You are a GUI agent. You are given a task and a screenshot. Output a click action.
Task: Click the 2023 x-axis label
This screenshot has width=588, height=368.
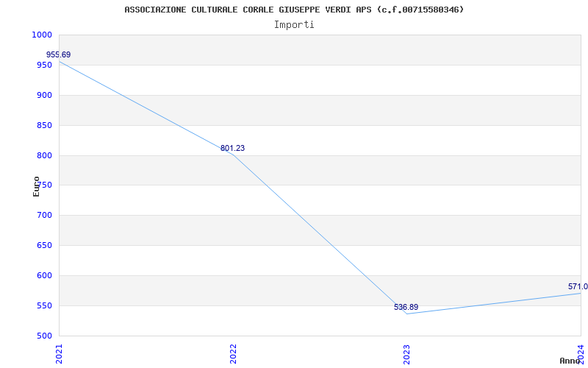coord(406,354)
